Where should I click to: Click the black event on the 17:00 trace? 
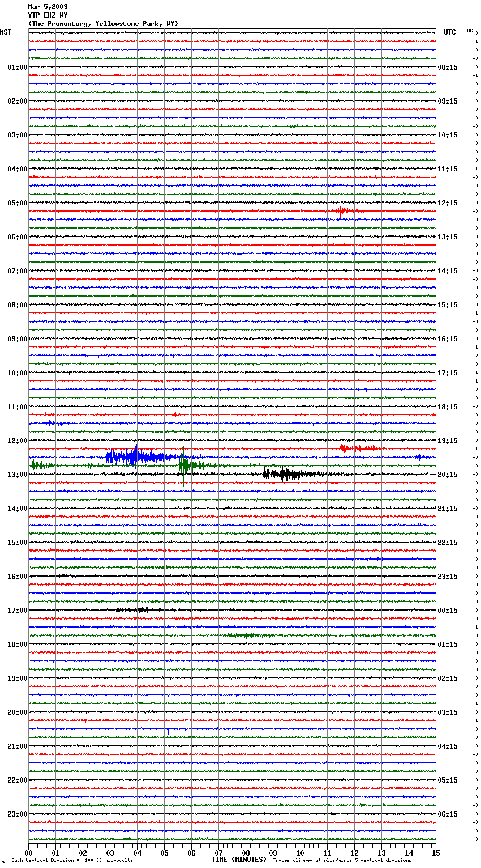[x=137, y=610]
